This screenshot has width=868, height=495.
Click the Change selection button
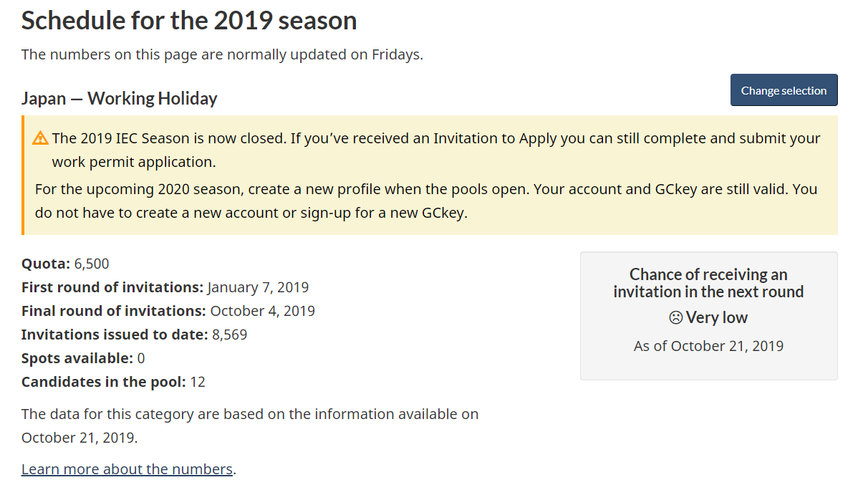[x=783, y=90]
